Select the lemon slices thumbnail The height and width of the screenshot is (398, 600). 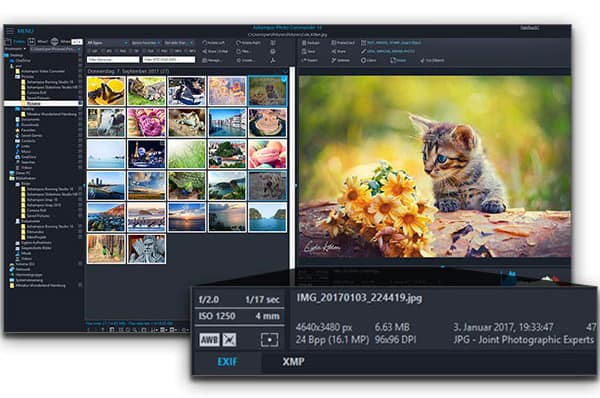(106, 91)
